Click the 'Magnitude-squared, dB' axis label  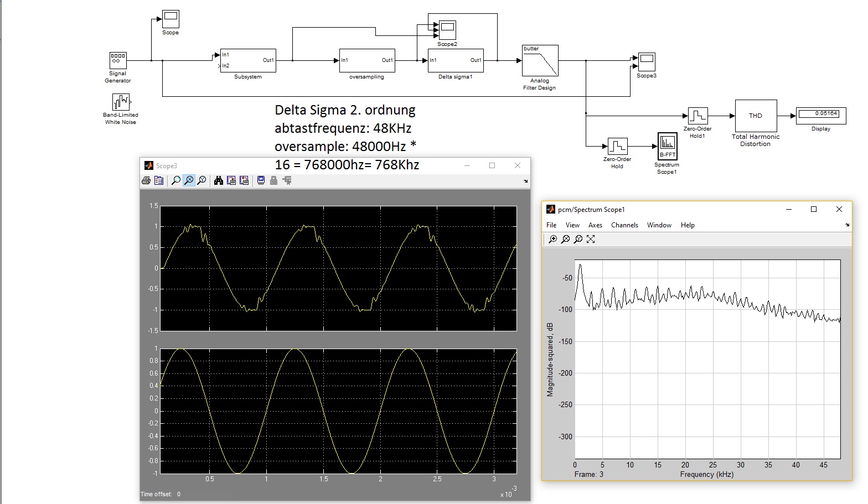tap(550, 360)
